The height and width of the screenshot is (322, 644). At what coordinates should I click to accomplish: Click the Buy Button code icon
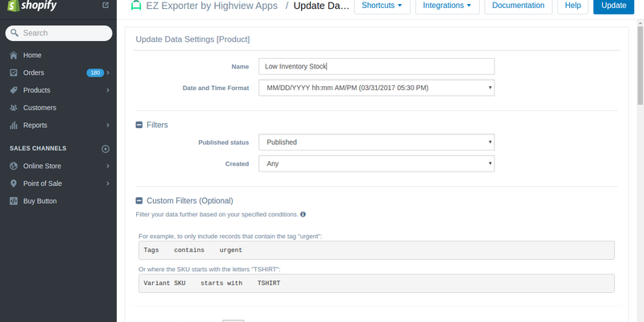[14, 201]
